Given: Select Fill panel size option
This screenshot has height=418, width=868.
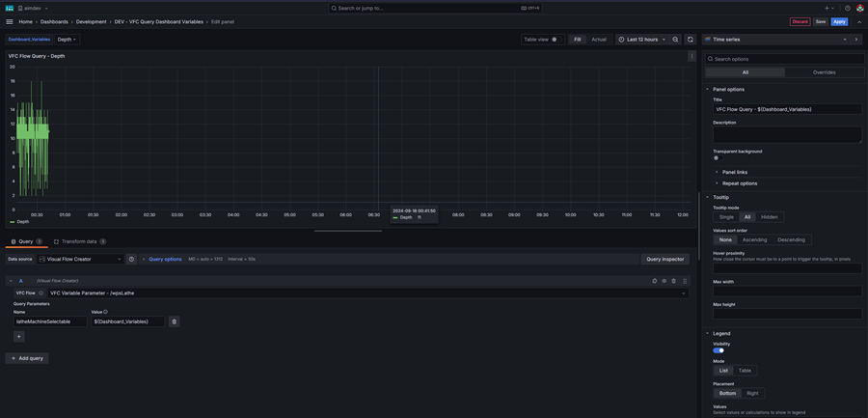Looking at the screenshot, I should [x=578, y=40].
